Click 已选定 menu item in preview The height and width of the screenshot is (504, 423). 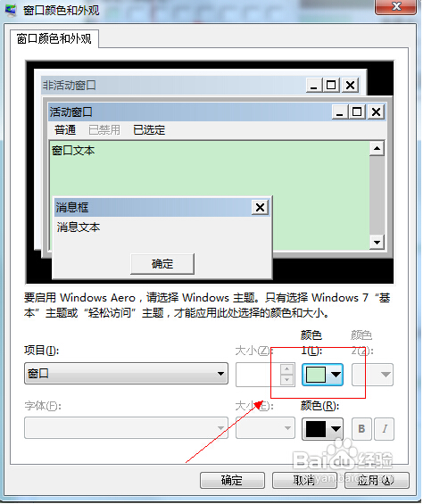point(149,130)
